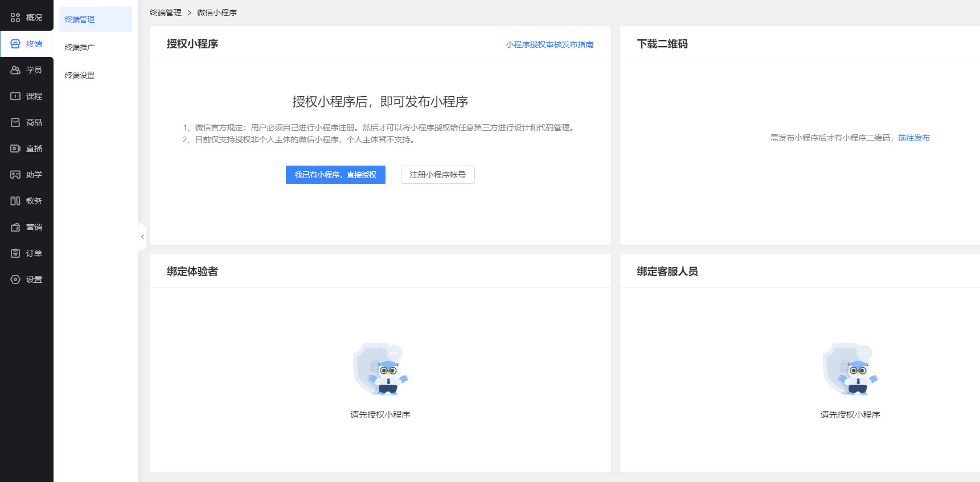Open the 学员 menu item

[x=27, y=70]
